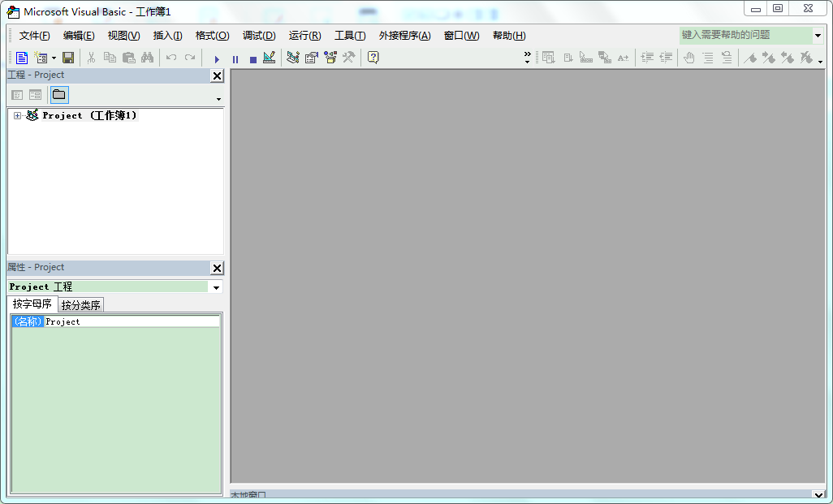Open the 格式(O) menu
The image size is (833, 504).
(213, 36)
